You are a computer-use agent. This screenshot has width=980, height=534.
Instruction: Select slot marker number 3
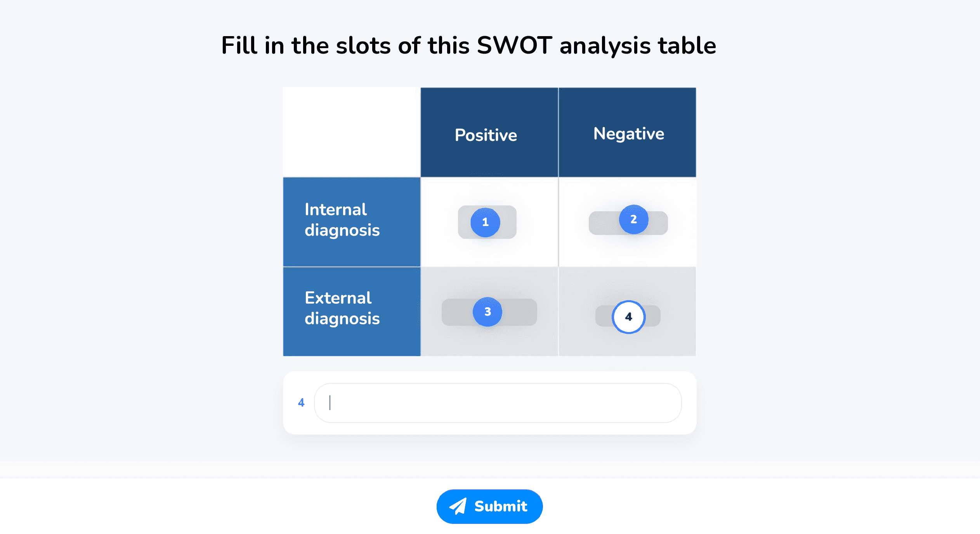(487, 312)
